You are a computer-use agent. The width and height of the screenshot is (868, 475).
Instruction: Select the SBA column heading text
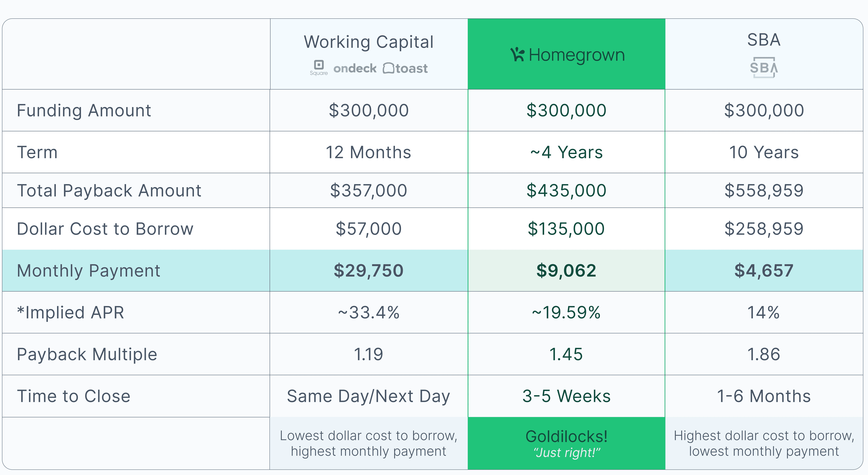[764, 40]
